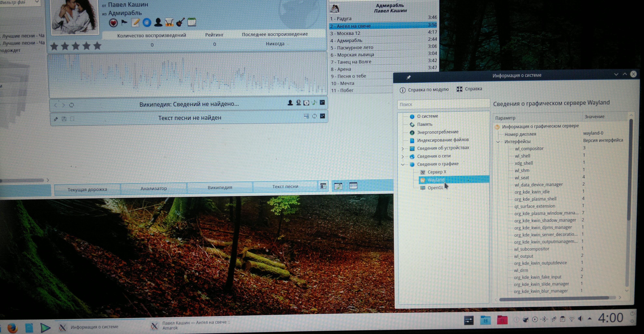Pin the Информация о системе window
Viewport: 644px width, 334px height.
click(x=409, y=77)
